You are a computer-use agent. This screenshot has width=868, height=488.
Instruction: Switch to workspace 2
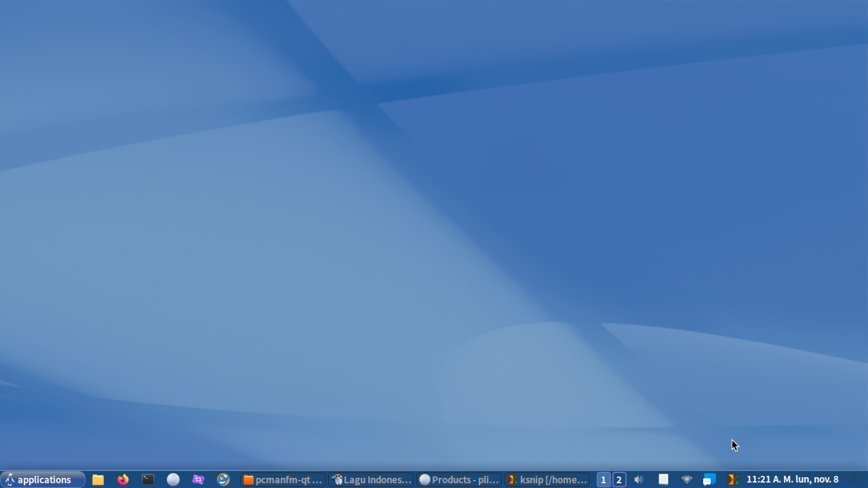coord(619,479)
